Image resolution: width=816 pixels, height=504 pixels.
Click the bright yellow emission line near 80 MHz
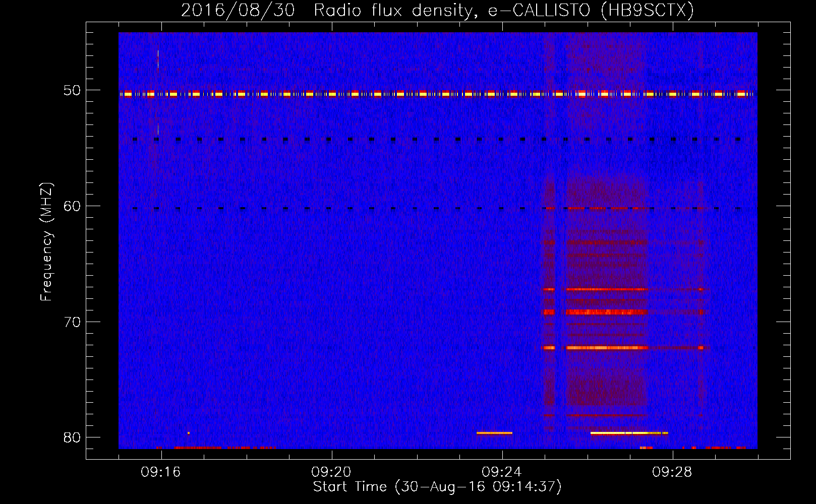(629, 433)
